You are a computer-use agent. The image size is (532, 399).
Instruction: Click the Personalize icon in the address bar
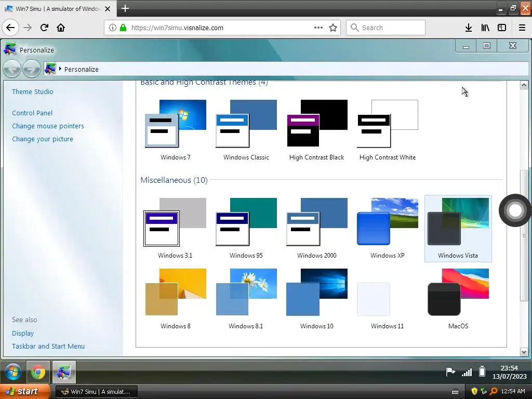point(50,69)
